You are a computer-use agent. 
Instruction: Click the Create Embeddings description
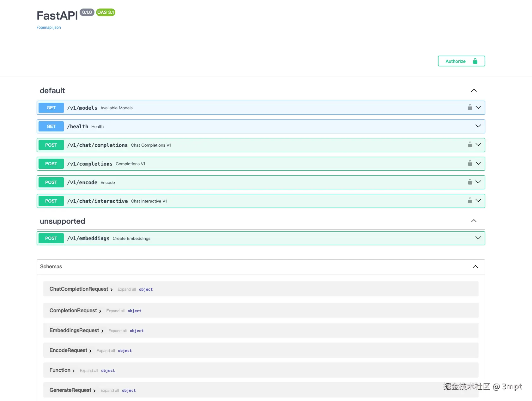[131, 239]
